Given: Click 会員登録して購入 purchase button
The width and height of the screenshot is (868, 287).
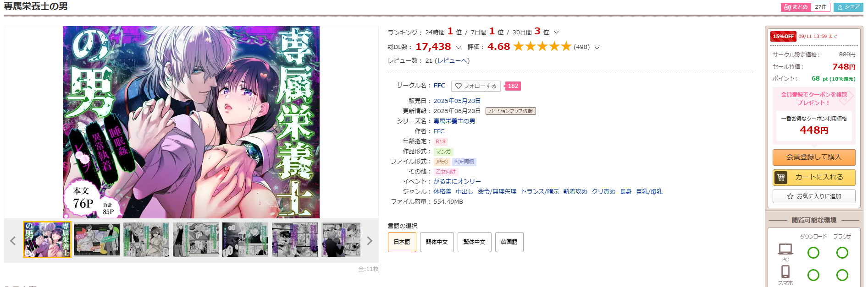Looking at the screenshot, I should 814,157.
